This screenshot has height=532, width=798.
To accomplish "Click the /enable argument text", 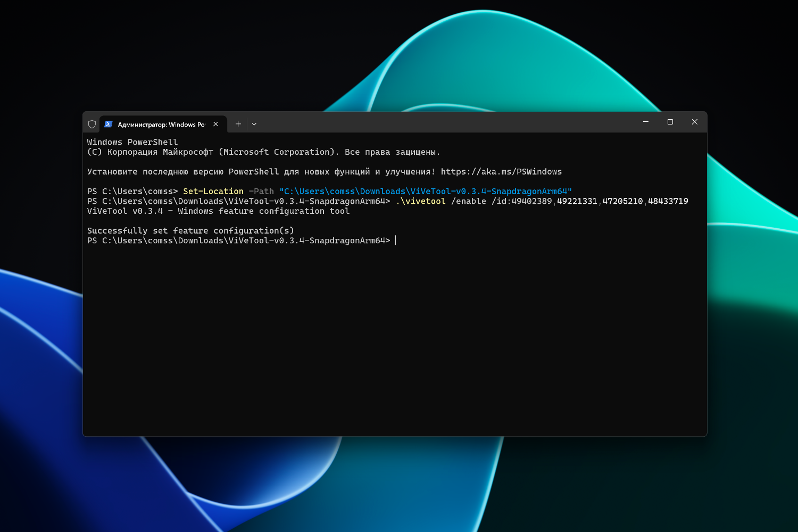I will [469, 201].
